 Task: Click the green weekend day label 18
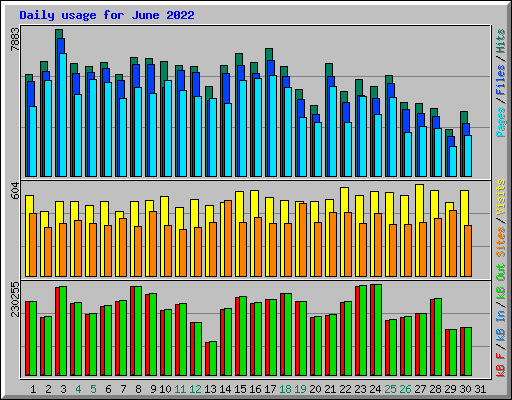click(285, 389)
